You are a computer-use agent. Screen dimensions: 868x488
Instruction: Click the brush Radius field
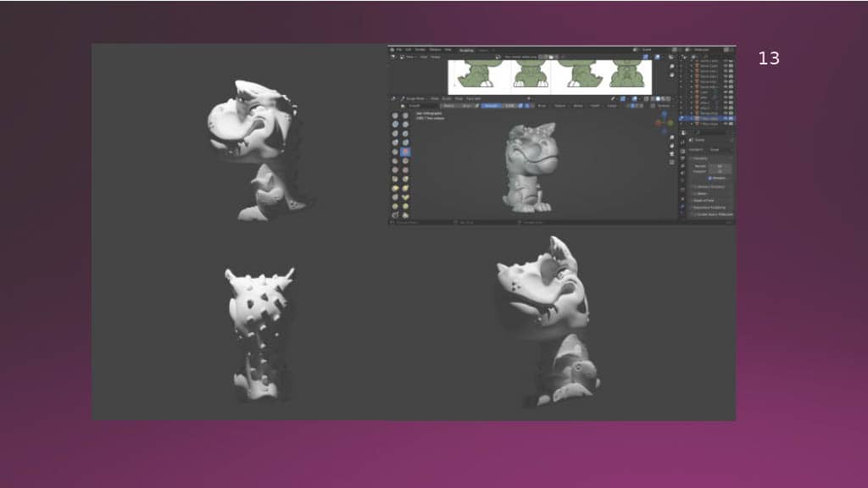(x=458, y=106)
